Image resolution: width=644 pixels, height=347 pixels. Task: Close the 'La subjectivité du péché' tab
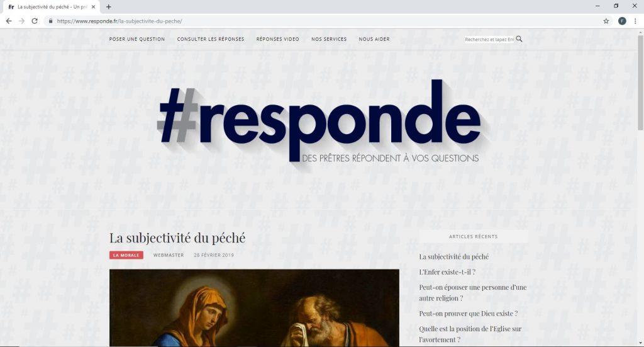tap(93, 6)
